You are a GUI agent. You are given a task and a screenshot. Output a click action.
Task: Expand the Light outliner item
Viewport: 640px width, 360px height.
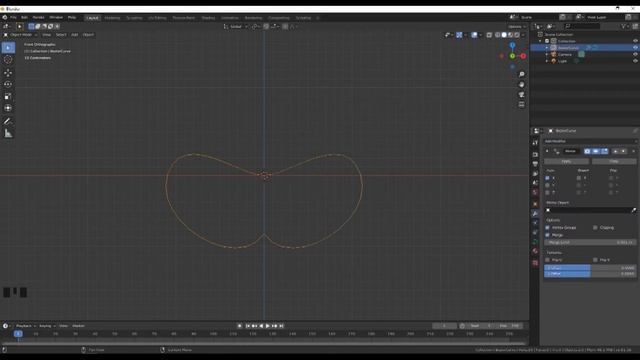click(x=547, y=61)
